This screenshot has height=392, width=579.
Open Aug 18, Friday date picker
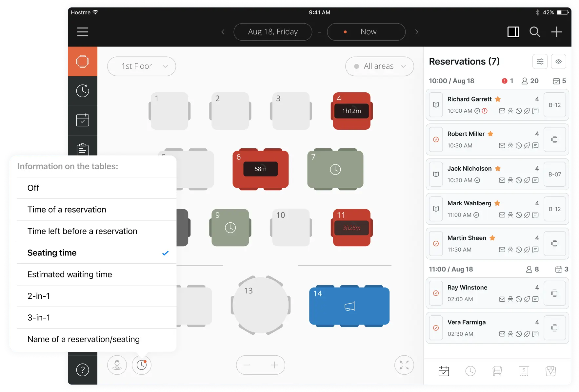(273, 32)
